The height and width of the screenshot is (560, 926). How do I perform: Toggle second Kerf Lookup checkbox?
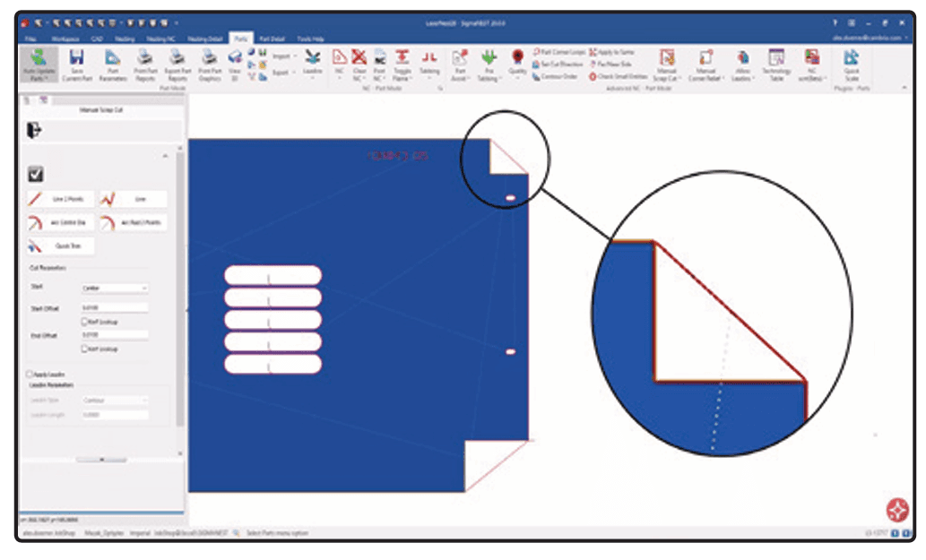click(84, 349)
